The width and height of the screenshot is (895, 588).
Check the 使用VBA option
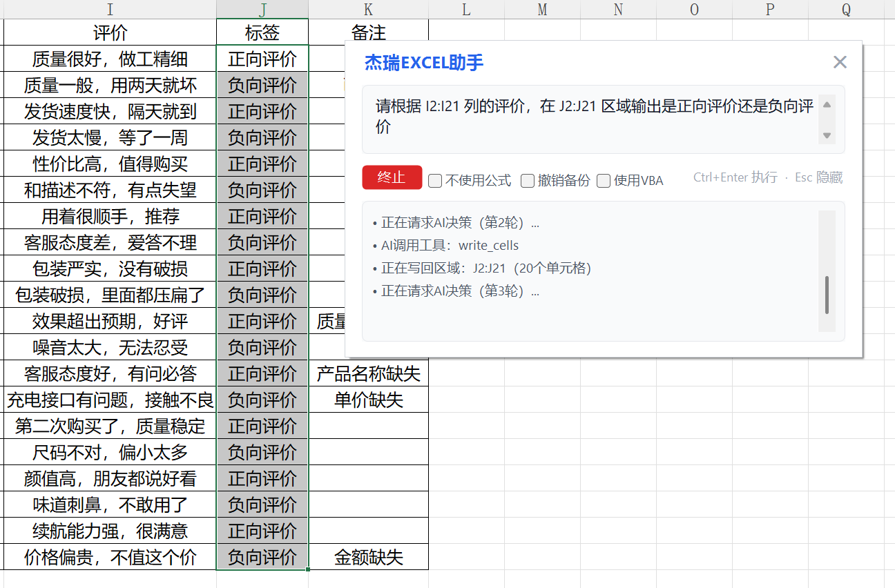[604, 181]
